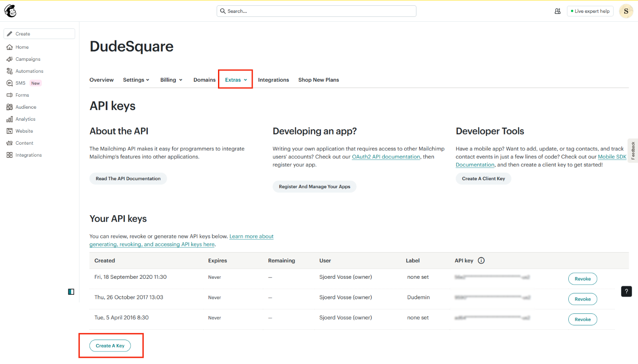
Task: Click the Live expert help button
Action: tap(590, 11)
